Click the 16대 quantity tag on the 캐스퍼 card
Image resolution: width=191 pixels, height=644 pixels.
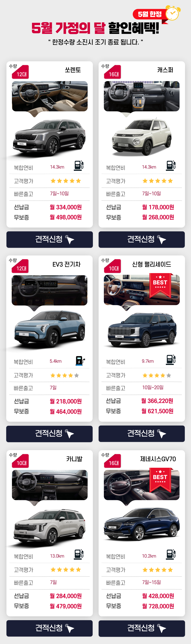pyautogui.click(x=113, y=72)
